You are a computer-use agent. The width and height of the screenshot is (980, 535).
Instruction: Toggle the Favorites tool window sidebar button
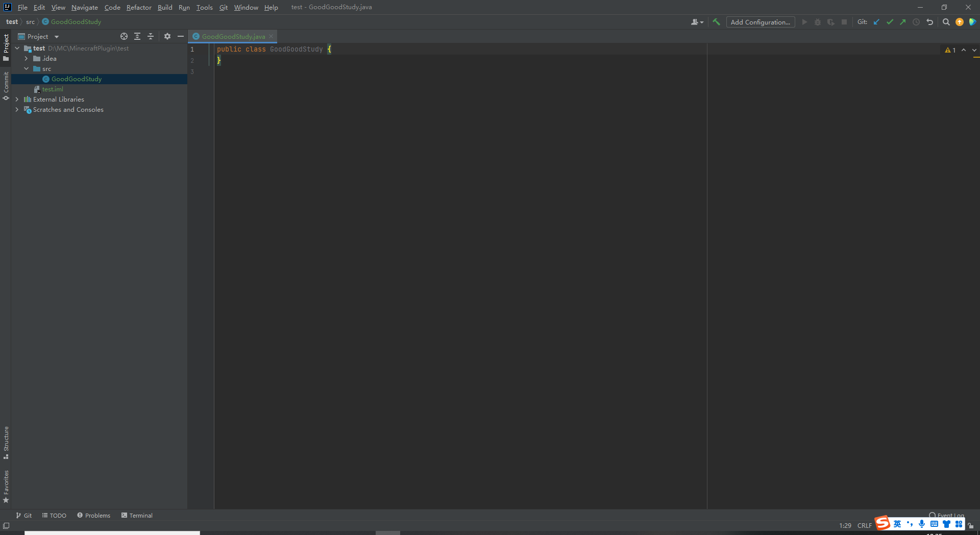[6, 487]
